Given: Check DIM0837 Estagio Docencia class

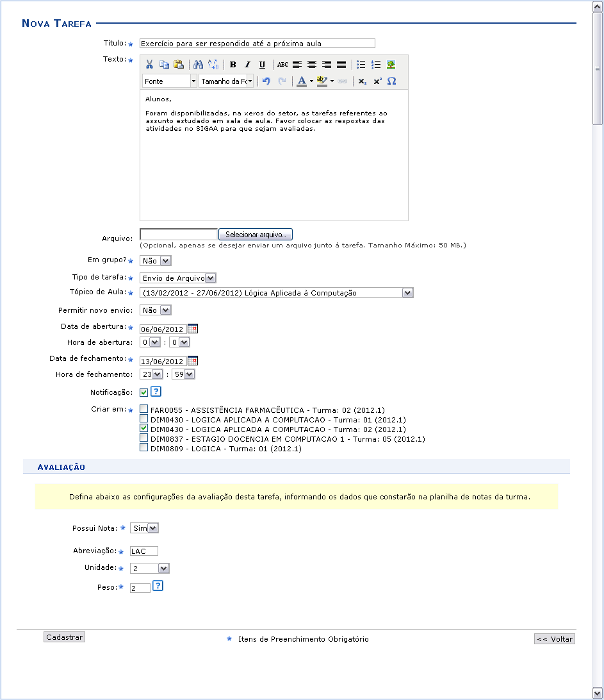Looking at the screenshot, I should click(x=143, y=438).
